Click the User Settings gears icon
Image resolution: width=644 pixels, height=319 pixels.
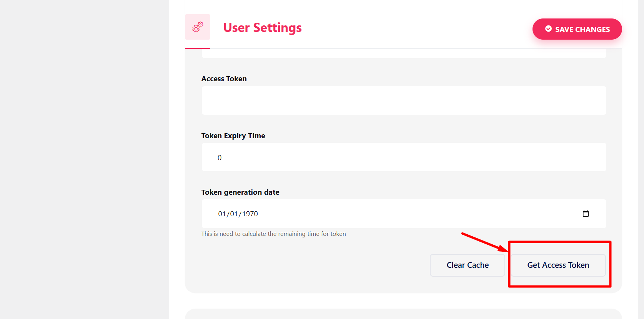[x=198, y=27]
